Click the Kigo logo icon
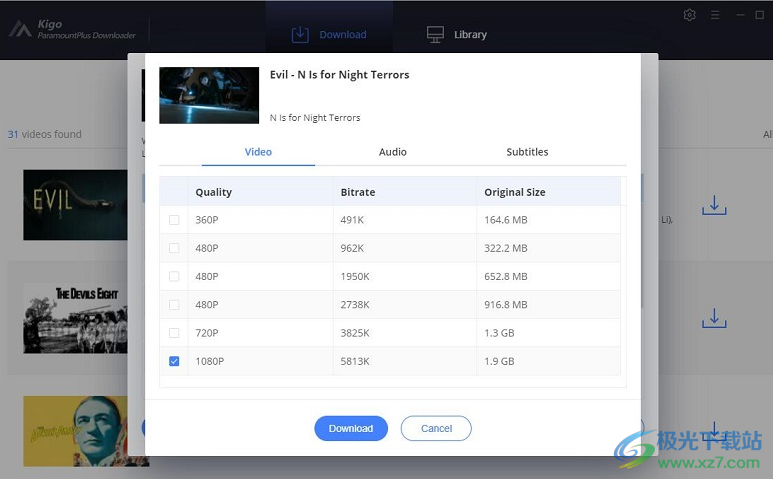773x479 pixels. [20, 29]
